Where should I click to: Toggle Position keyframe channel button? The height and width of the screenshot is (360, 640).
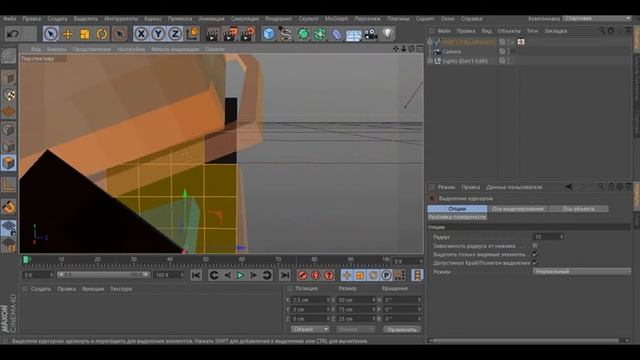point(347,275)
